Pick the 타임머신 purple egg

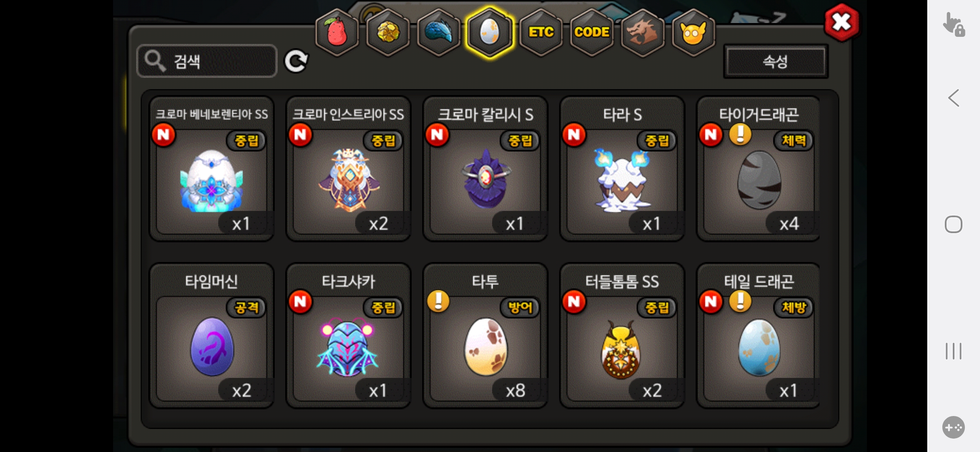coord(211,336)
